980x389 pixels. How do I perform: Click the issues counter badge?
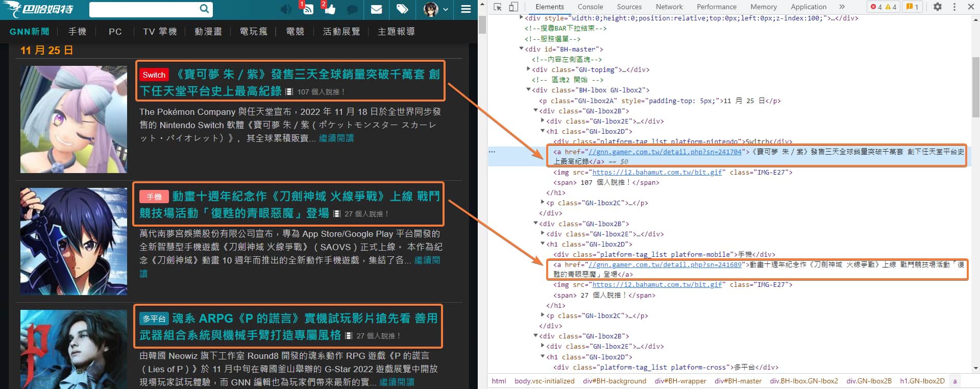(913, 7)
